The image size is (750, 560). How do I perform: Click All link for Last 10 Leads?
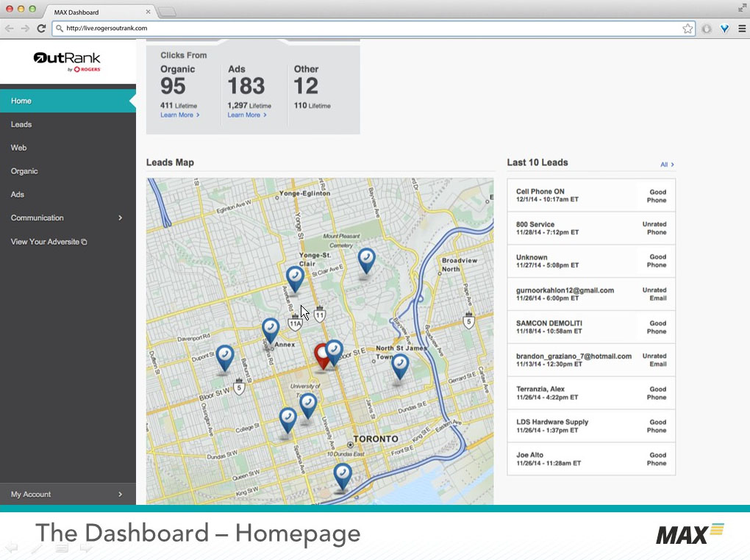(667, 165)
